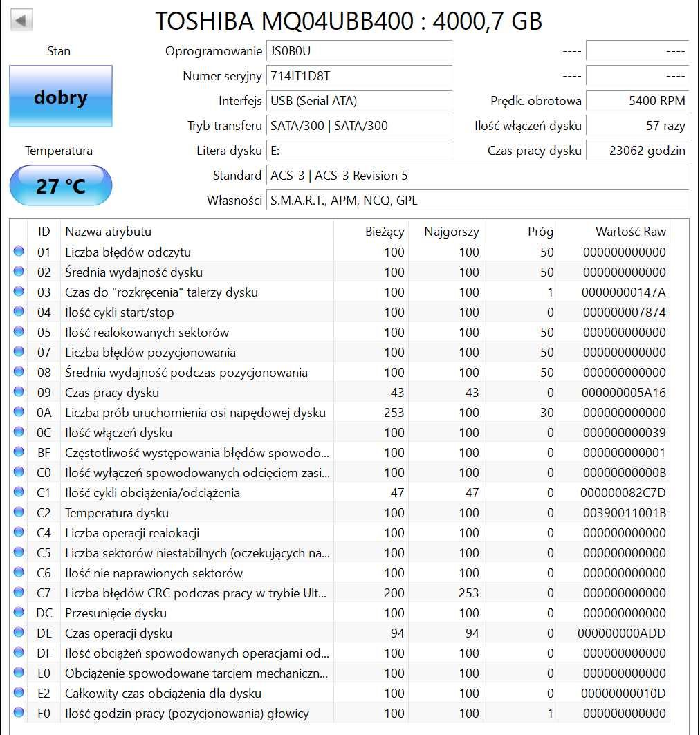The width and height of the screenshot is (700, 735).
Task: Click the status dot for attribute 01
Action: point(19,251)
